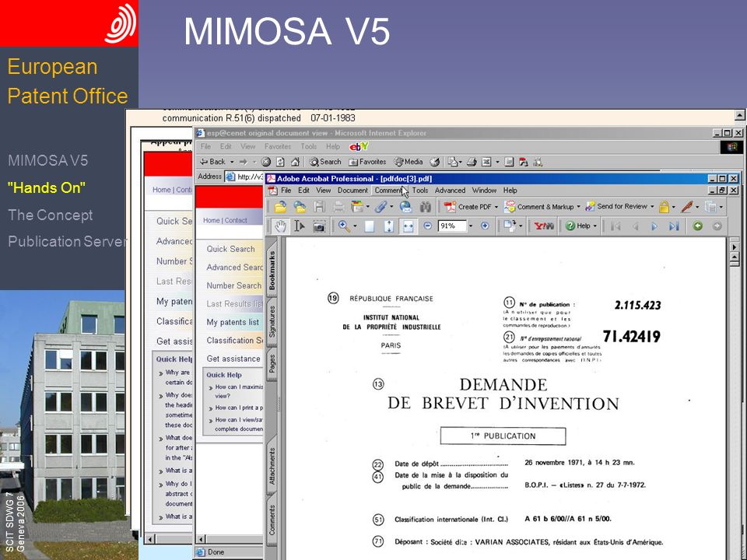Click the Internet Explorer Print icon

click(472, 162)
